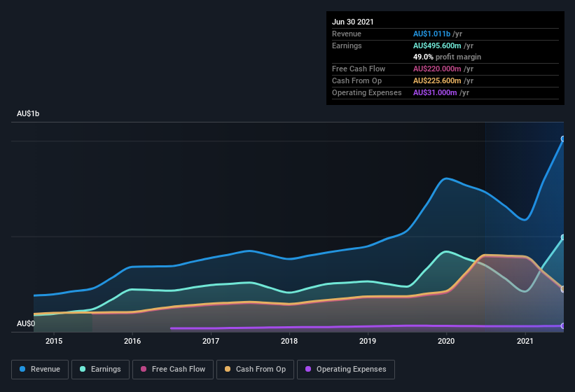575x392 pixels.
Task: Click the 2016 x-axis label
Action: 132,341
